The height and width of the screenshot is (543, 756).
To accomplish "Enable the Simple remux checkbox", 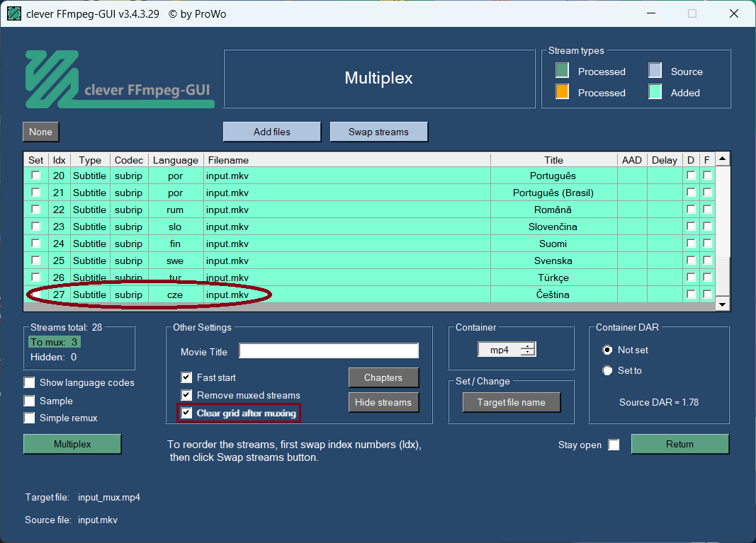I will pyautogui.click(x=29, y=418).
